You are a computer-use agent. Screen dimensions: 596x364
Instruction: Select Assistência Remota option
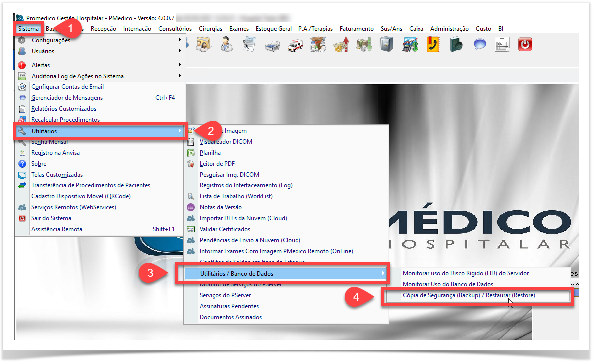(x=57, y=229)
